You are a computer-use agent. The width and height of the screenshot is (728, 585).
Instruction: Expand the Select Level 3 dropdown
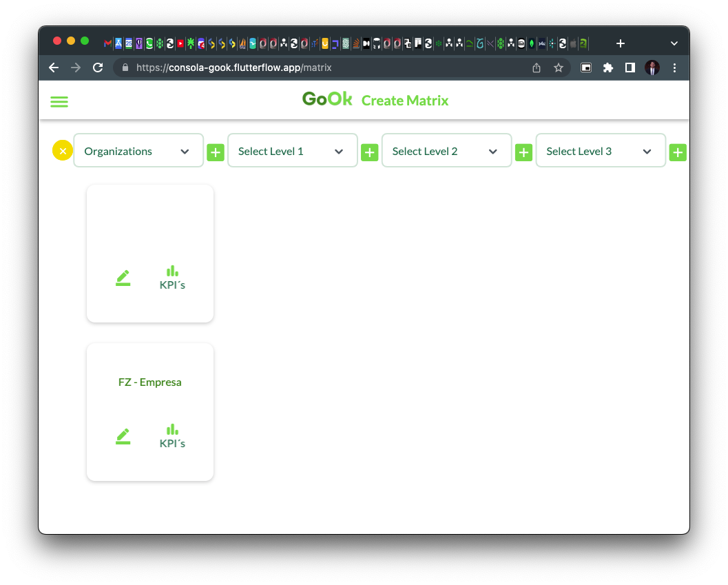601,151
